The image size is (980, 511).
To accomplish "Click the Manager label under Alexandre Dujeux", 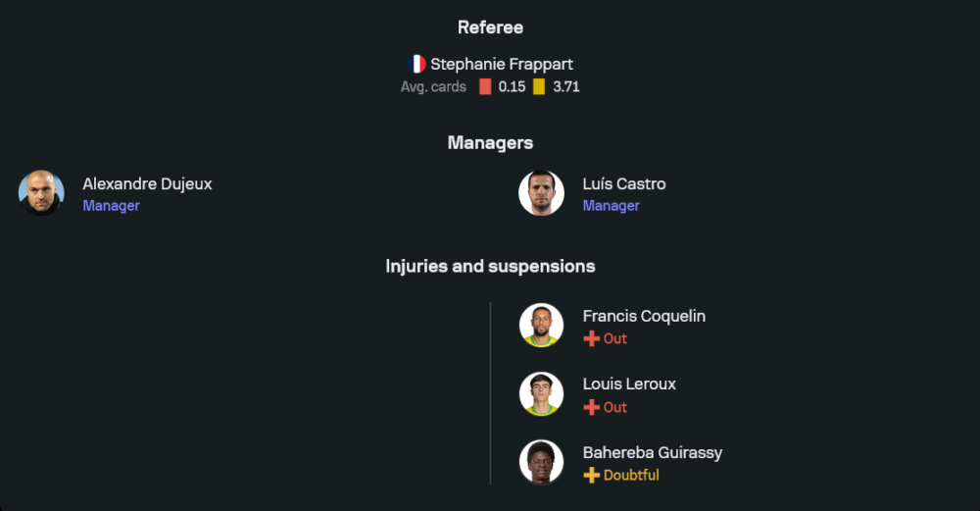I will tap(111, 206).
